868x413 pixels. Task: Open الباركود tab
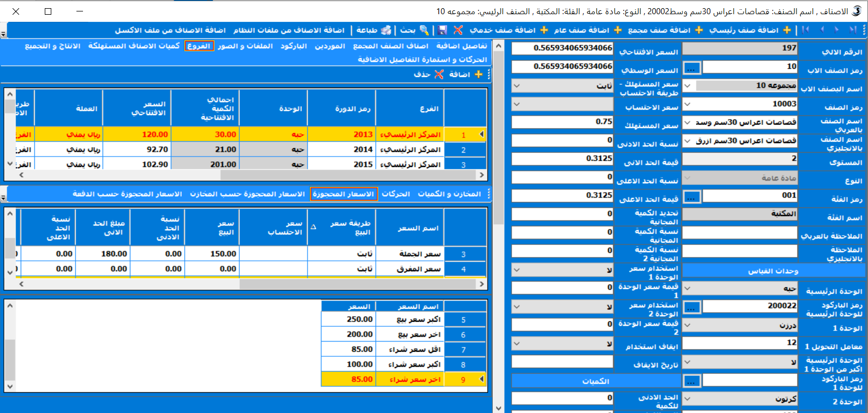294,46
